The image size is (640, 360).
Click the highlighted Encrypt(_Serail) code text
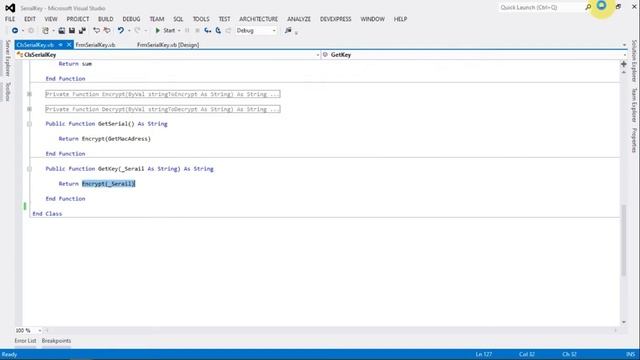click(109, 184)
